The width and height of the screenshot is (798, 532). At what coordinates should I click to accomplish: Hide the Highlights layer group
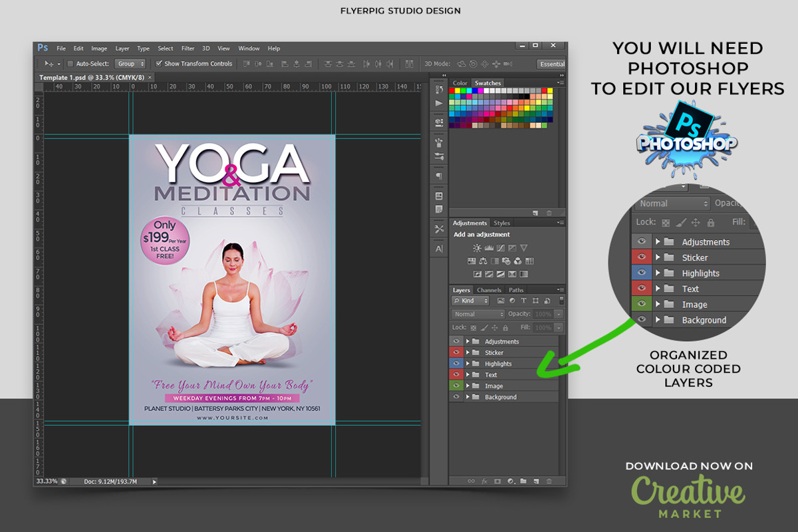[456, 364]
